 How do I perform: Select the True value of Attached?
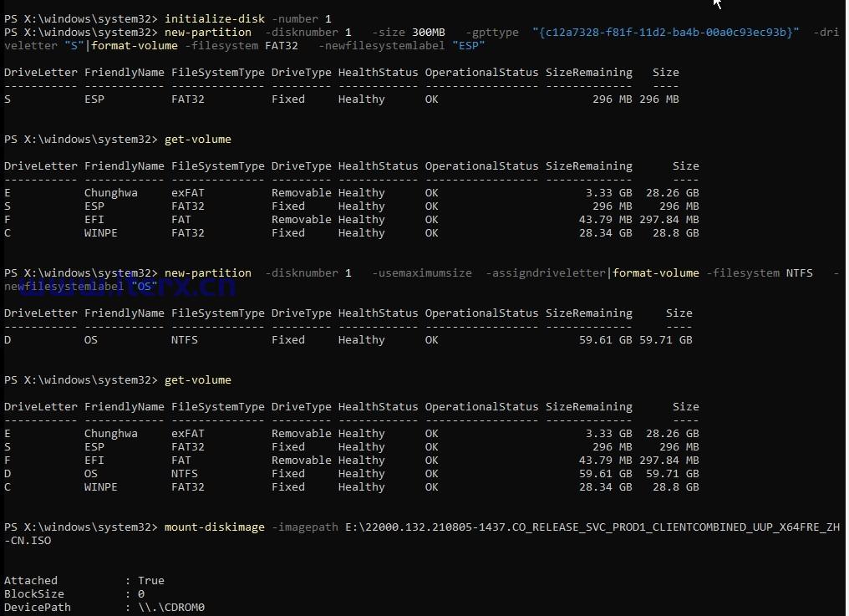point(151,581)
